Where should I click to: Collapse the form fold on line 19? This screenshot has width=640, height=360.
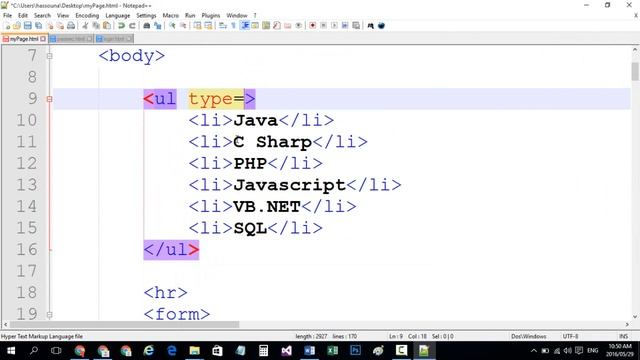coord(49,315)
